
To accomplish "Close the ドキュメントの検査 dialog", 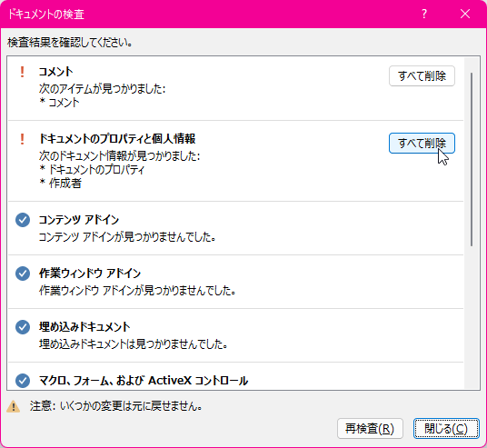I will 465,14.
